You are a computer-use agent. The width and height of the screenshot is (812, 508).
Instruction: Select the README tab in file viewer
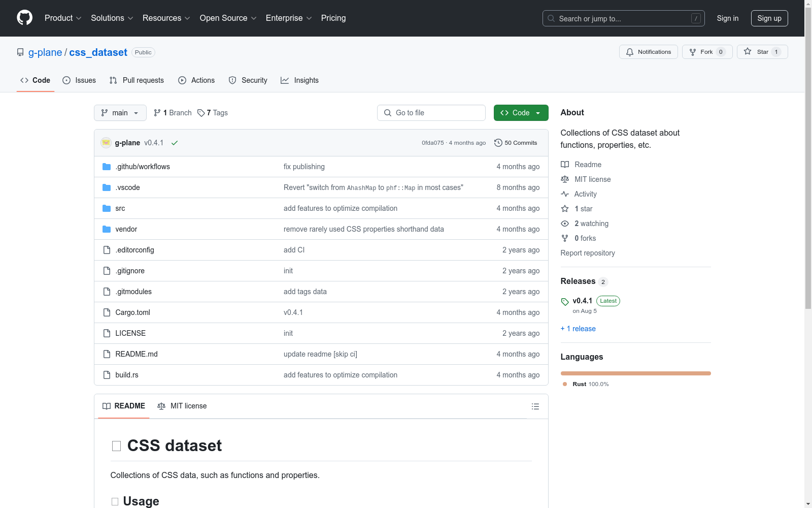pyautogui.click(x=124, y=406)
